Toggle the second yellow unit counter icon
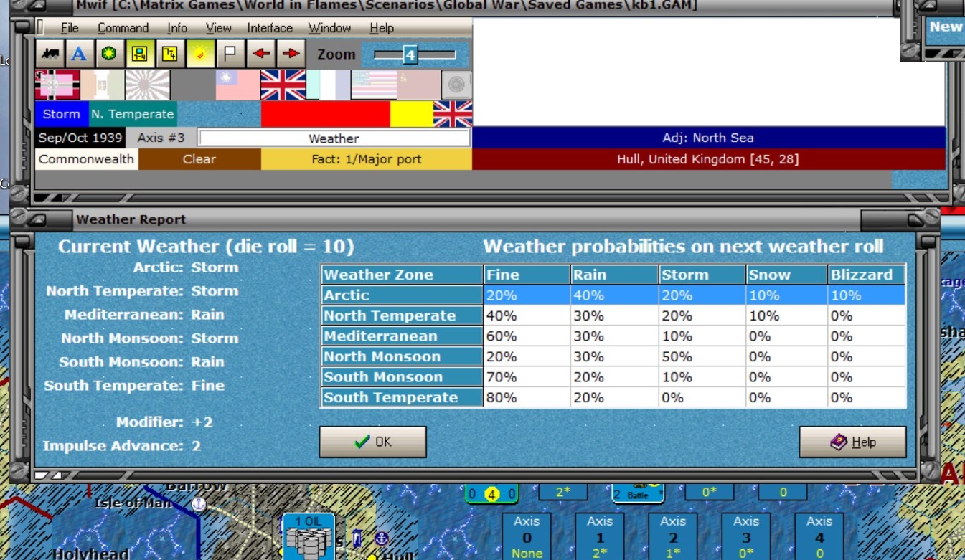Viewport: 965px width, 560px height. [x=169, y=54]
